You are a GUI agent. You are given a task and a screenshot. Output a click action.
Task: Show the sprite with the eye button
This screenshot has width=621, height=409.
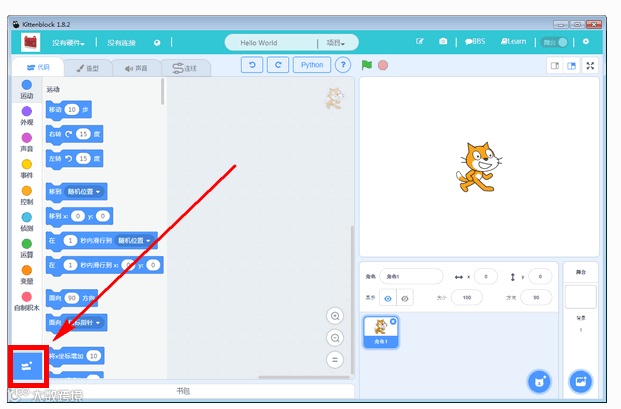[388, 298]
